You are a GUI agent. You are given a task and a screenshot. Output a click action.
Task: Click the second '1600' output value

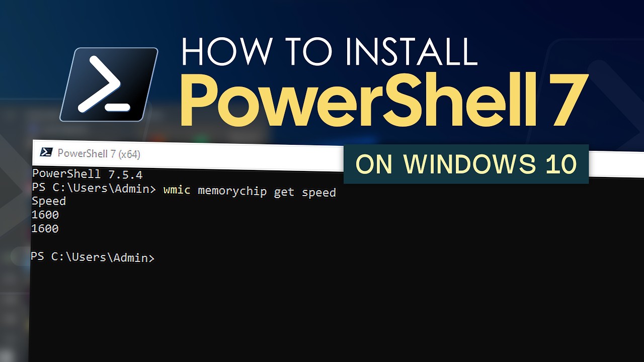click(45, 229)
